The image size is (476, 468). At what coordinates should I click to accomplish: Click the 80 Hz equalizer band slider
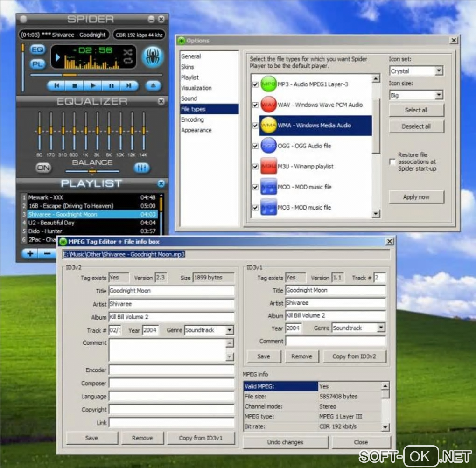tap(39, 131)
